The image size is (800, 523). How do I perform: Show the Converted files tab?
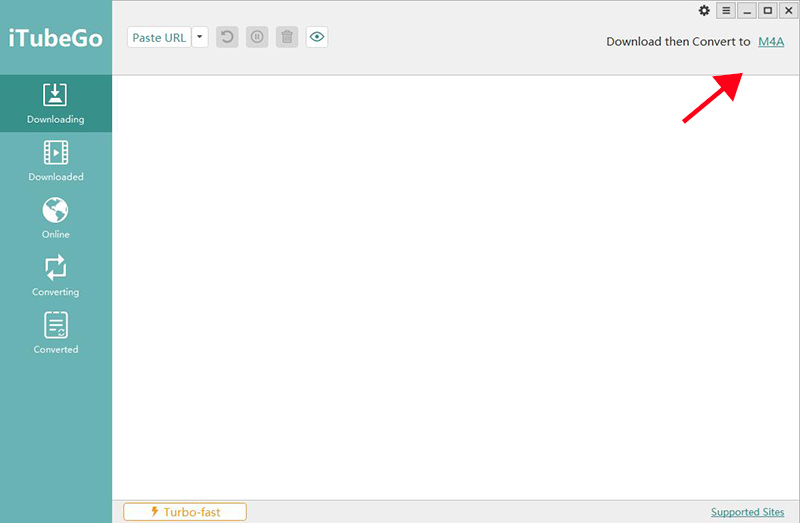(56, 334)
